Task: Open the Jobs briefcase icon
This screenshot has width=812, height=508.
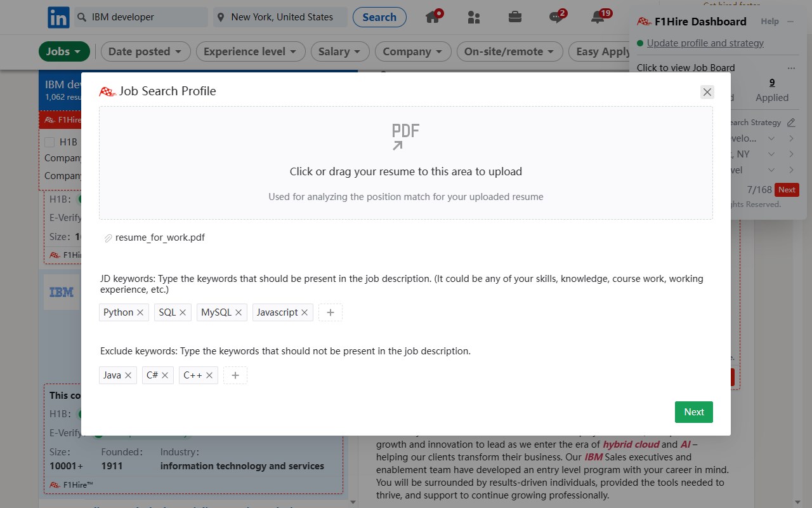Action: pyautogui.click(x=515, y=17)
